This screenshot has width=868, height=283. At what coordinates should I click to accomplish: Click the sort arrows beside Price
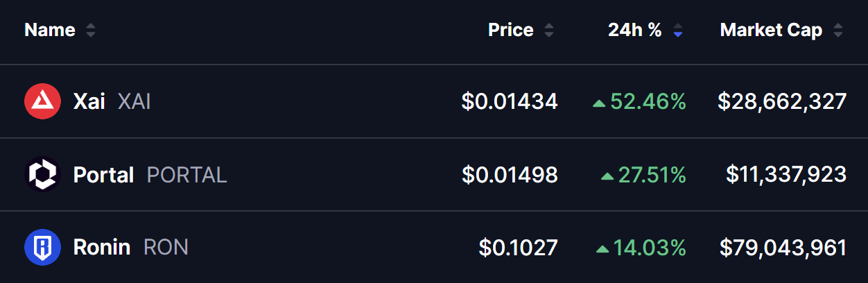[x=548, y=31]
